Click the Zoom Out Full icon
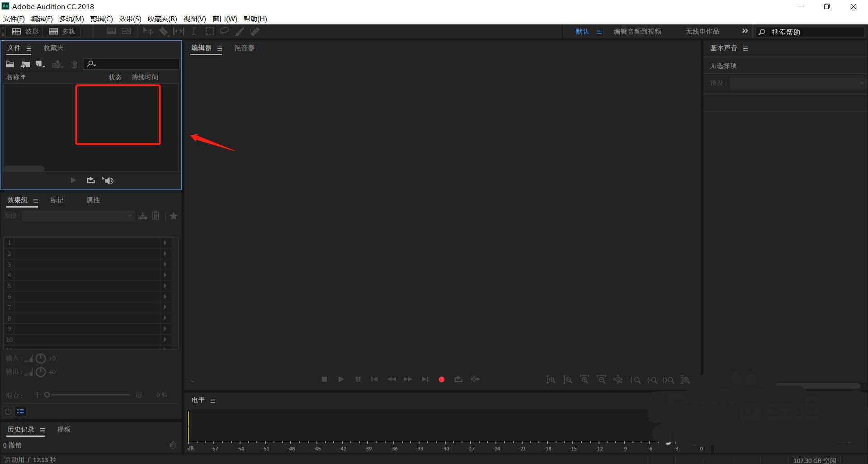 [618, 380]
